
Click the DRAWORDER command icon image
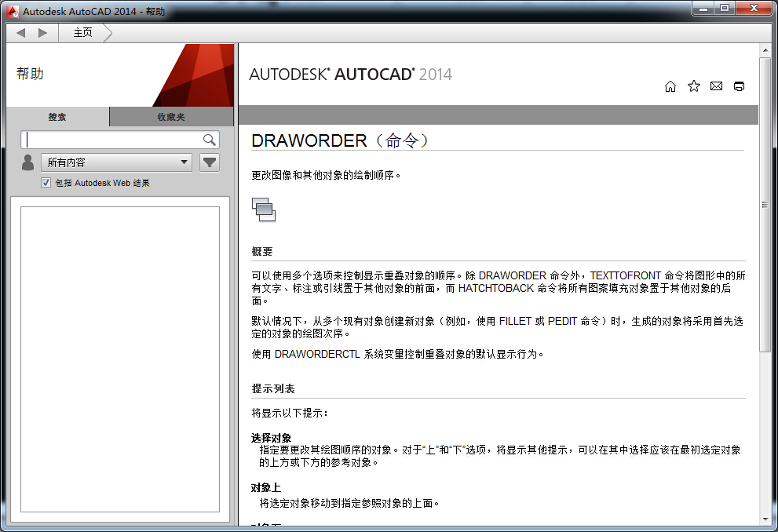[264, 210]
